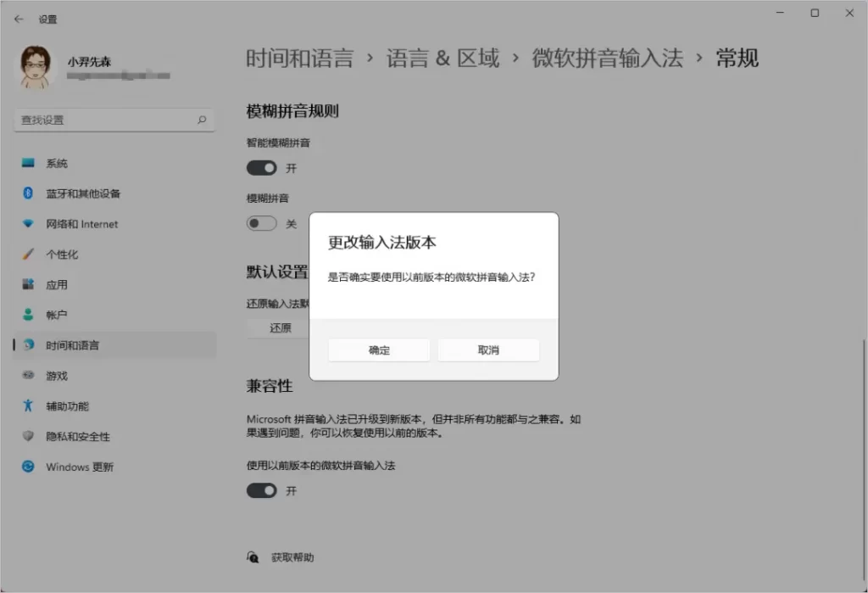Open Windows 更新 settings
This screenshot has width=868, height=593.
27,467
